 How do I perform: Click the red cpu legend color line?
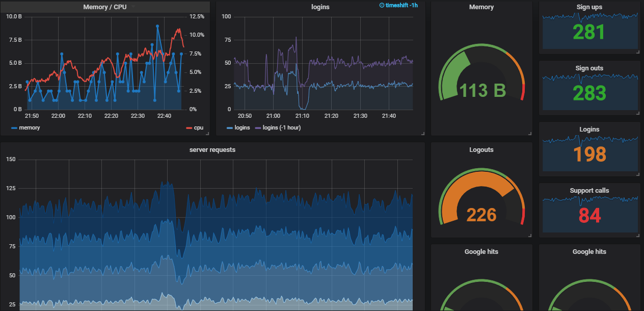tap(189, 127)
